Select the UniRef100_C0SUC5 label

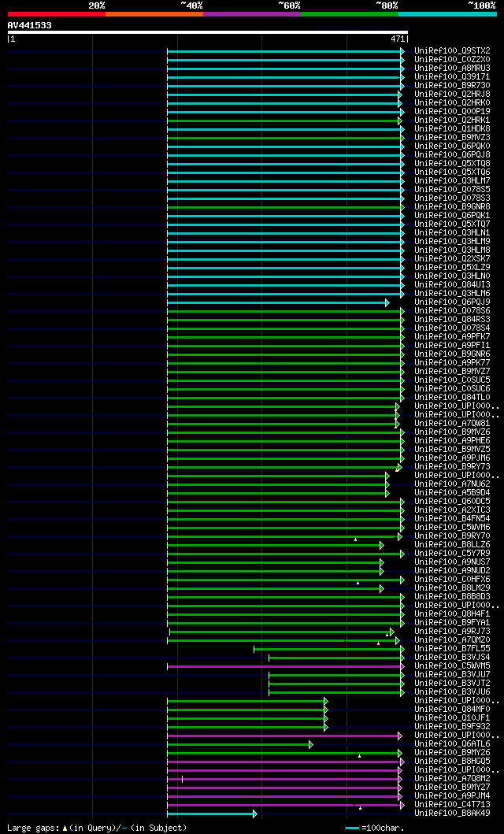click(x=453, y=380)
